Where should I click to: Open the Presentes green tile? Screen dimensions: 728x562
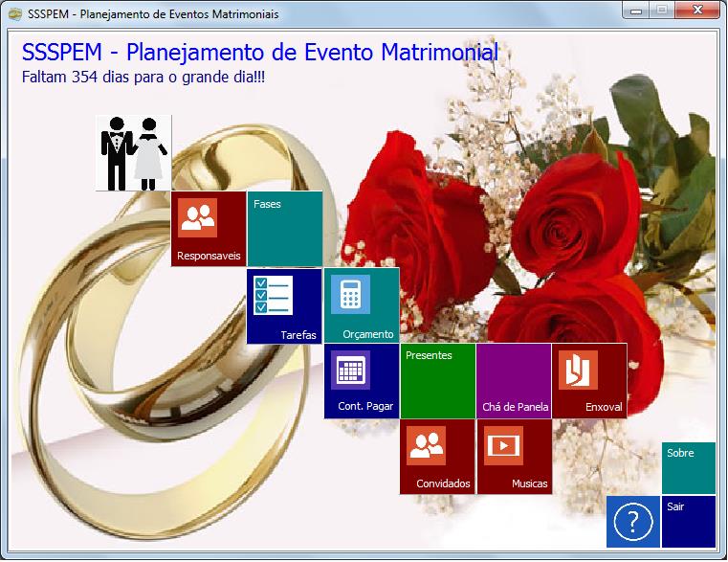coord(438,381)
